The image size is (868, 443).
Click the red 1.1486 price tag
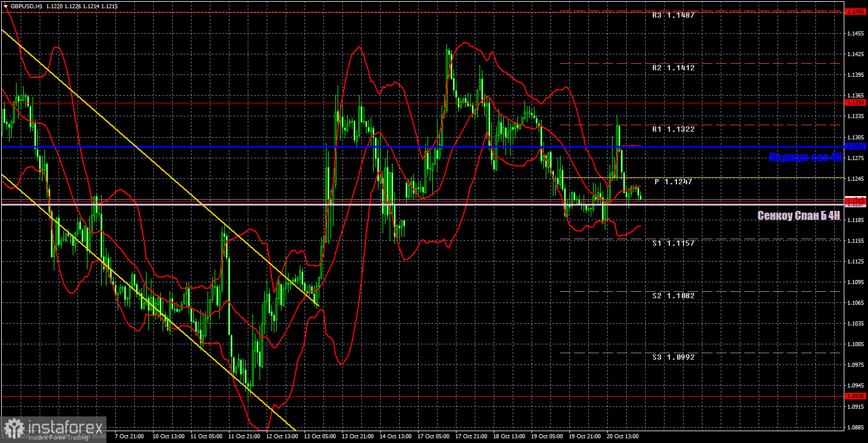click(856, 11)
